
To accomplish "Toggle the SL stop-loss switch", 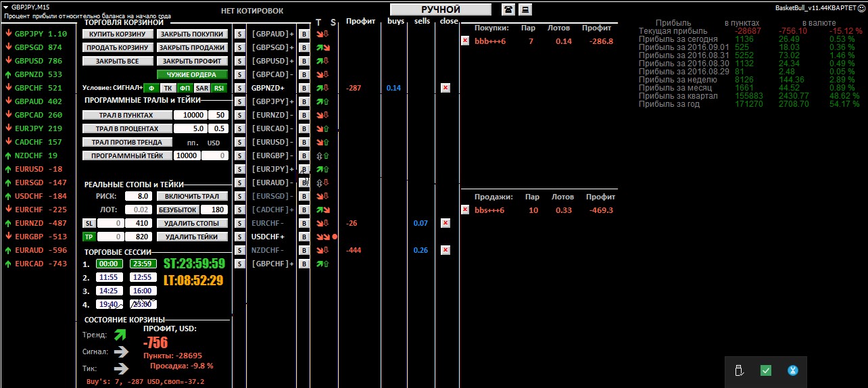I will [89, 223].
